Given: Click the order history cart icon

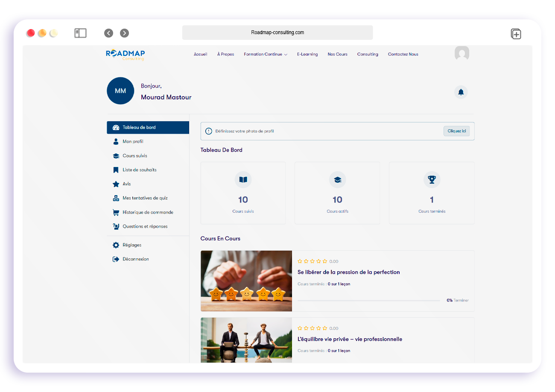Looking at the screenshot, I should click(x=116, y=212).
